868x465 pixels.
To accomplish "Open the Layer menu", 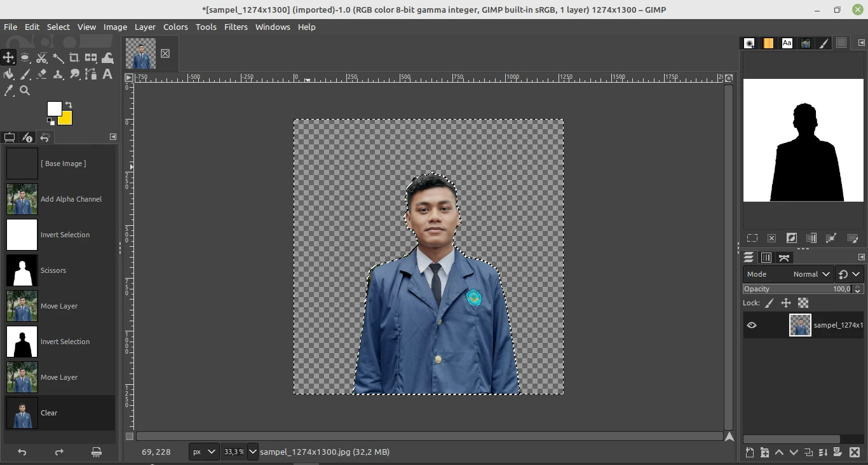I will (145, 27).
